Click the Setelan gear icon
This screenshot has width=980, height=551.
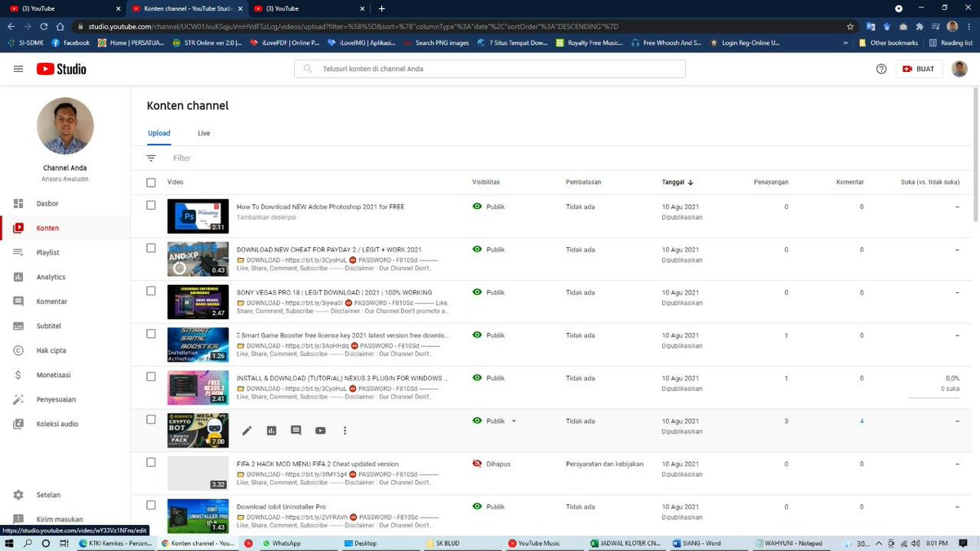pyautogui.click(x=18, y=495)
